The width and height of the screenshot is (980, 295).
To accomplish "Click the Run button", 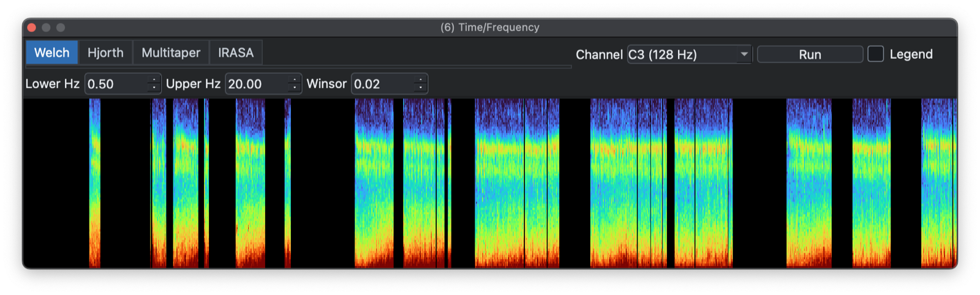I will tap(810, 54).
